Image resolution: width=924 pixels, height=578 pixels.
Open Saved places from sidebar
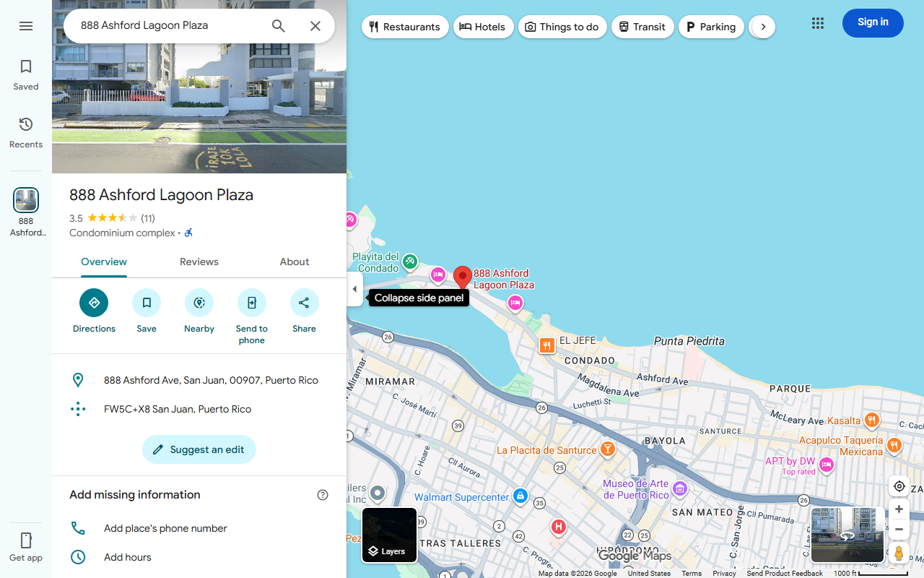click(26, 75)
